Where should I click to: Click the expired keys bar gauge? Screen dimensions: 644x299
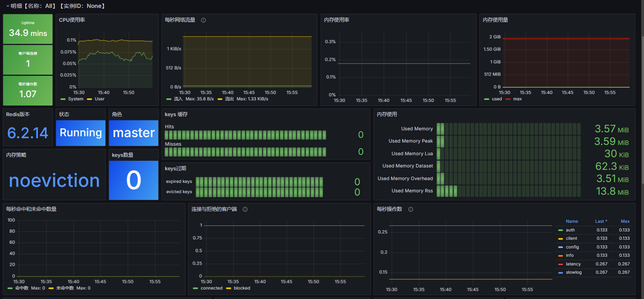[259, 182]
